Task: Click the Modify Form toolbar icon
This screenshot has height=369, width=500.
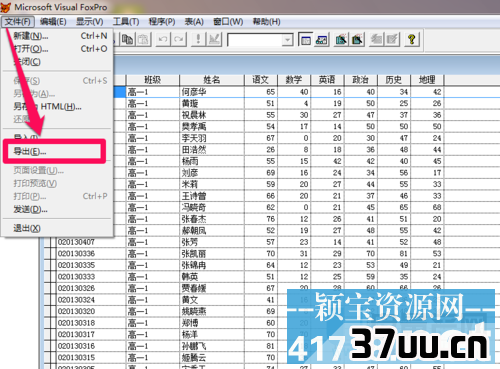Action: (214, 39)
